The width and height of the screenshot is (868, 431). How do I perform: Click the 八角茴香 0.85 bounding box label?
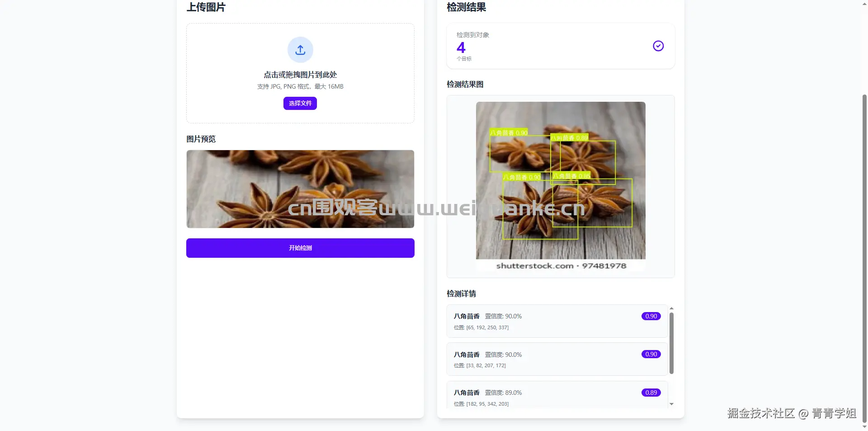point(571,176)
